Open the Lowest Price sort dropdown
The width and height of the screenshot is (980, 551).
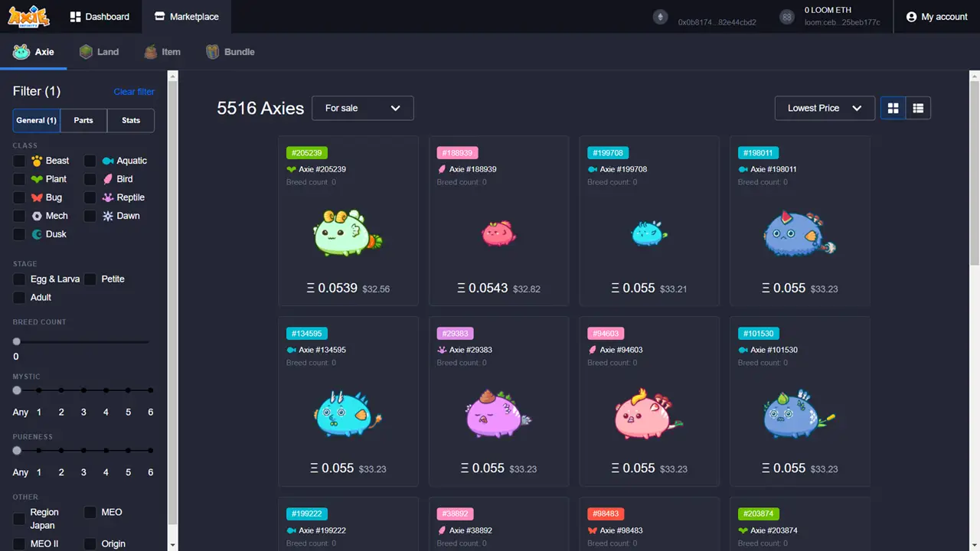[x=825, y=108]
